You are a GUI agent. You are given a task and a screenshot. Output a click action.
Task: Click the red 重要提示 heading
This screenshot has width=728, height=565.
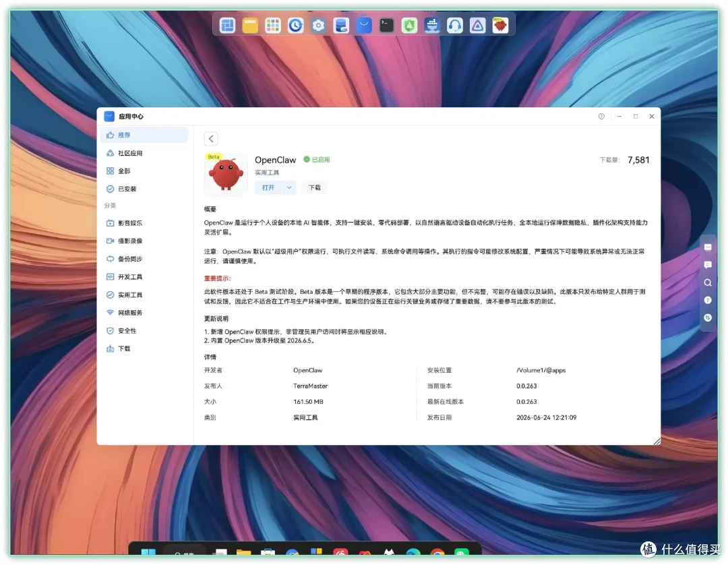[217, 278]
